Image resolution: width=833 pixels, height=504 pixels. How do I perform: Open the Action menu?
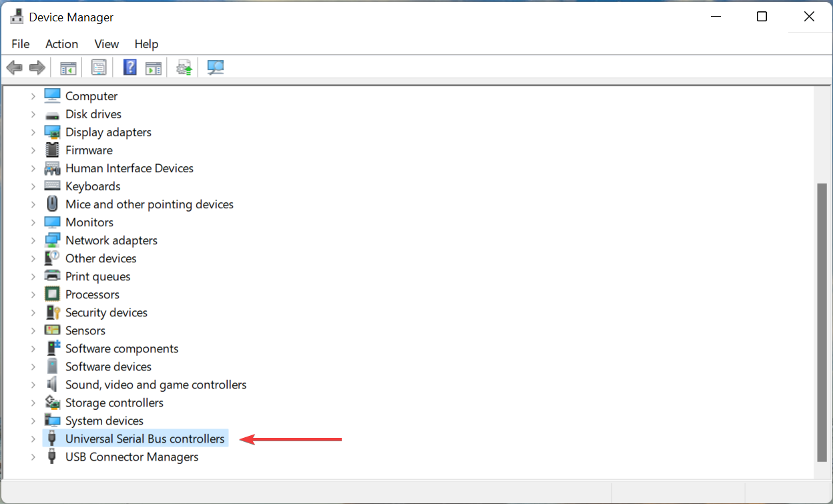click(61, 44)
